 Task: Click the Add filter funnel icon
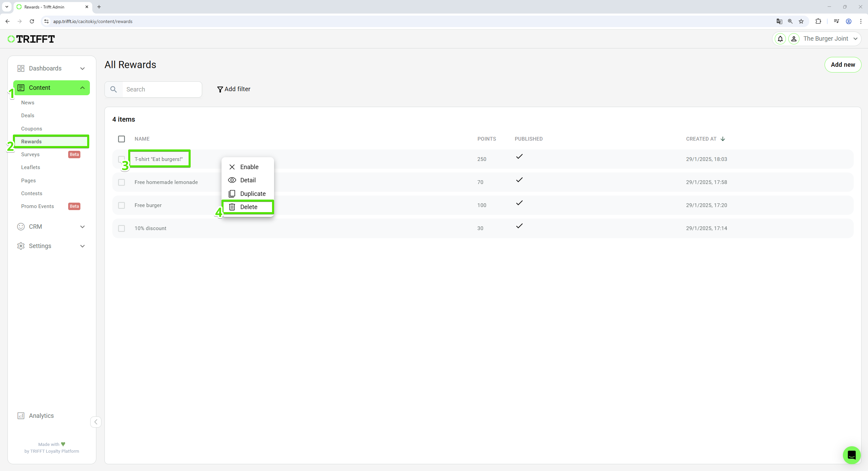220,89
